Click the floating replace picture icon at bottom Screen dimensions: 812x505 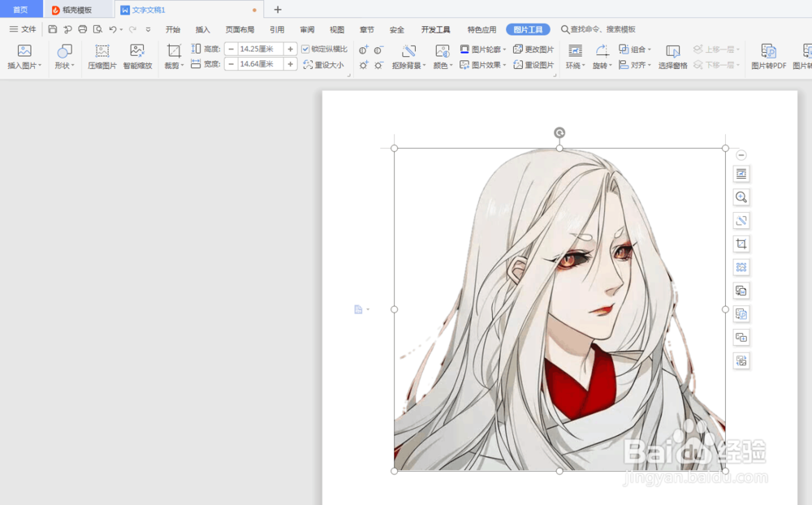coord(741,361)
